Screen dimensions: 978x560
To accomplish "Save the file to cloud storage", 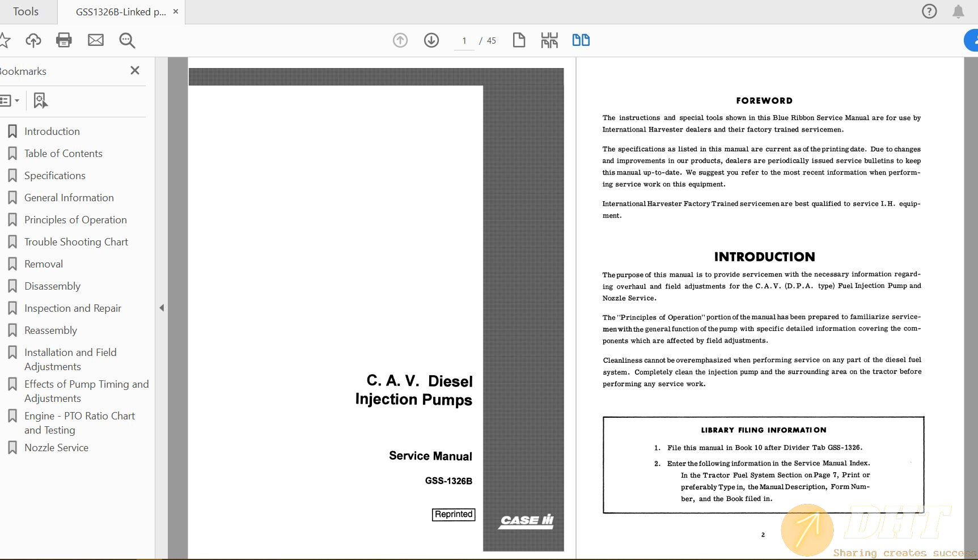I will [33, 40].
